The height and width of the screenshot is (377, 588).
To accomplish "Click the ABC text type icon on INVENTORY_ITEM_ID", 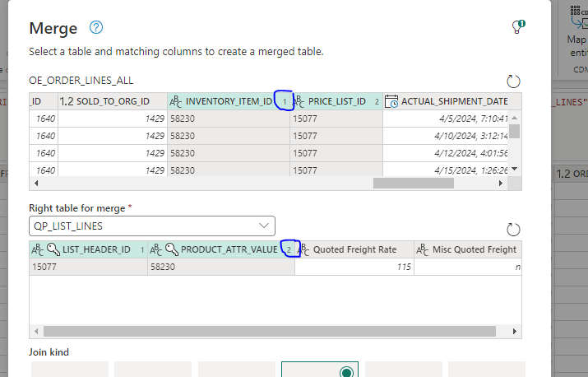I will 175,101.
